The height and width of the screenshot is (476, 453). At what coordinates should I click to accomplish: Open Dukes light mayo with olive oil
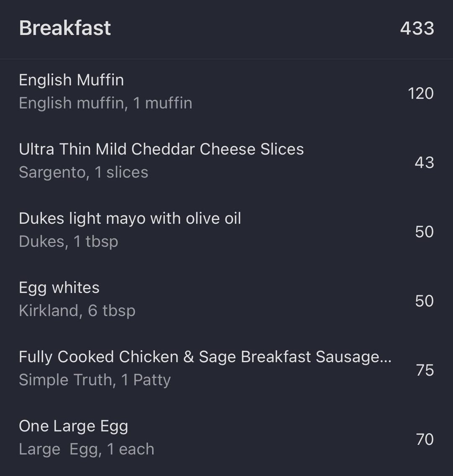[x=130, y=218]
